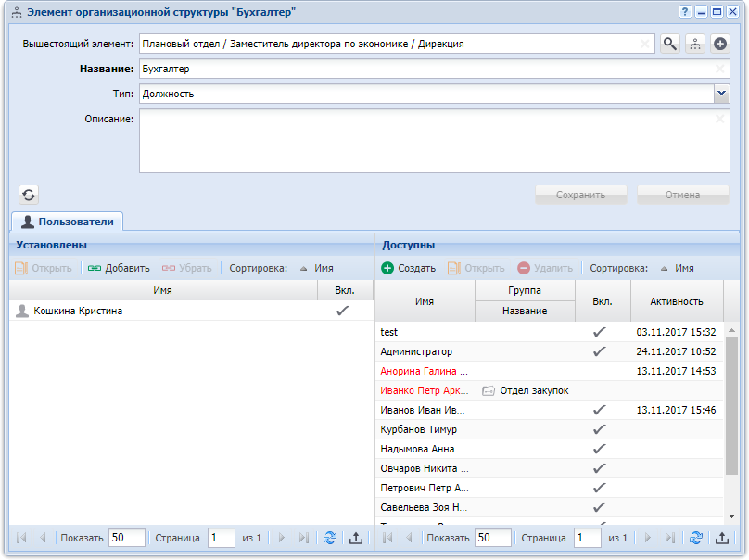Change sort order in Доступны by Имя
The height and width of the screenshot is (560, 749).
[x=678, y=268]
